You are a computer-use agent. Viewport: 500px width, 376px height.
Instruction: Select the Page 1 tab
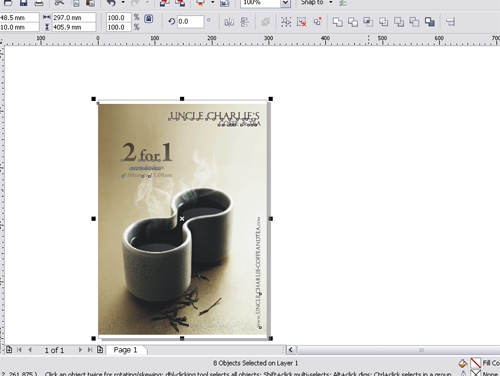126,350
